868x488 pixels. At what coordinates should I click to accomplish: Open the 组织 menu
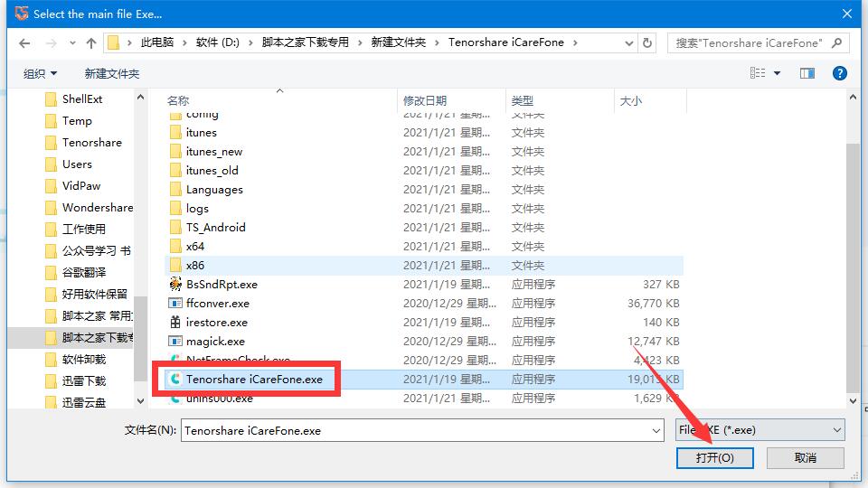[41, 73]
